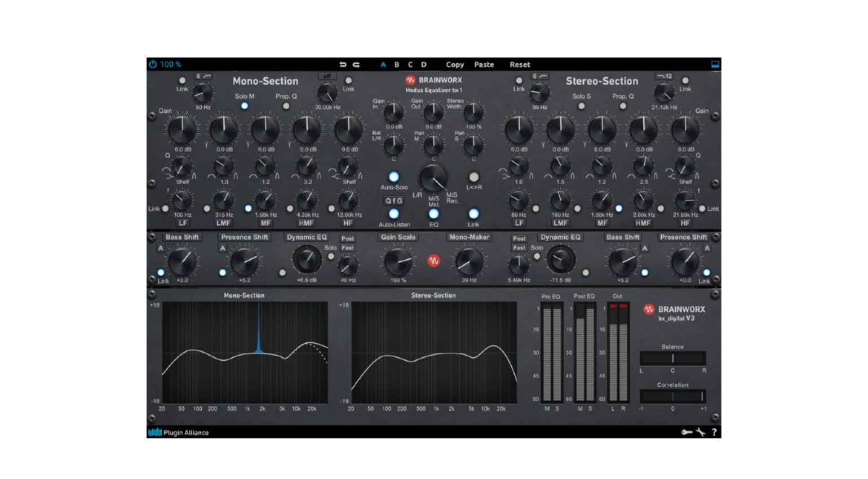Click the 100 % scale value in top bar
This screenshot has width=868, height=479.
[x=170, y=65]
